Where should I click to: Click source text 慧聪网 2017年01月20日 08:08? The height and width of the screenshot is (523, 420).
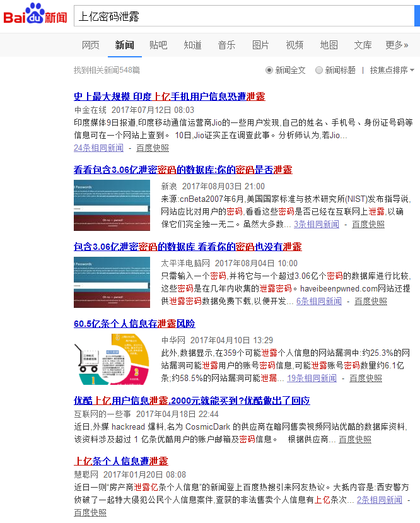pyautogui.click(x=130, y=474)
